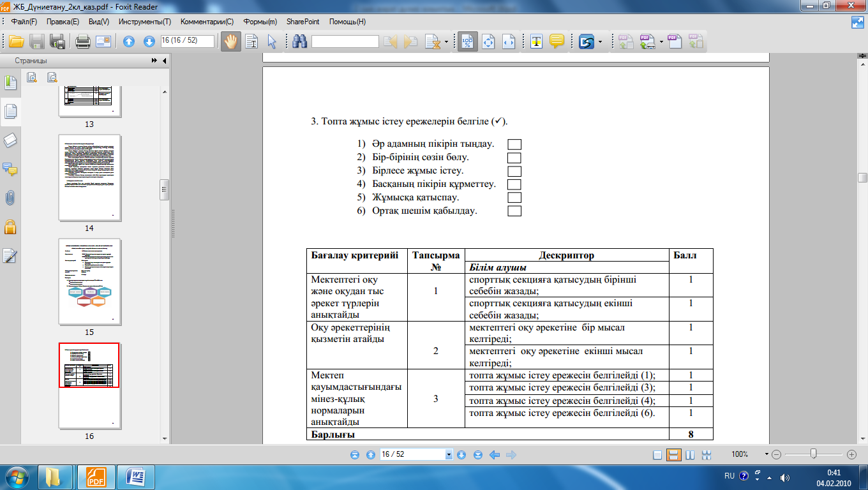Go to previous view with blue left arrow

click(x=494, y=455)
